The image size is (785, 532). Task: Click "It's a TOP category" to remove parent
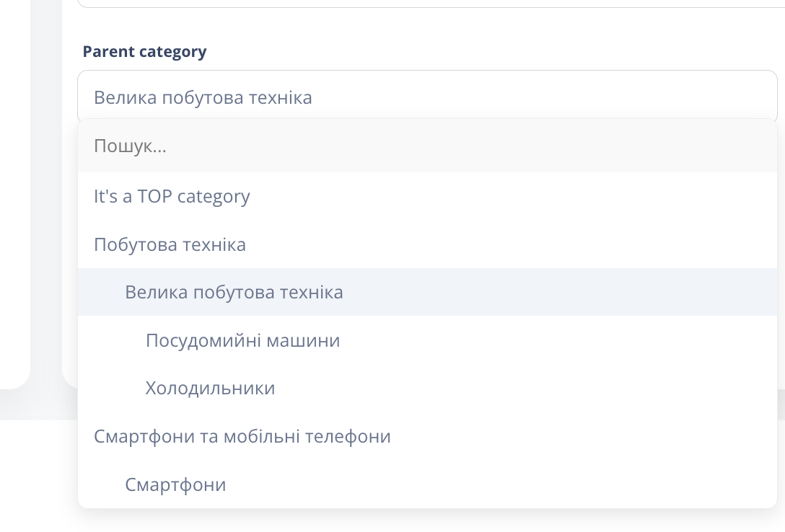click(171, 196)
